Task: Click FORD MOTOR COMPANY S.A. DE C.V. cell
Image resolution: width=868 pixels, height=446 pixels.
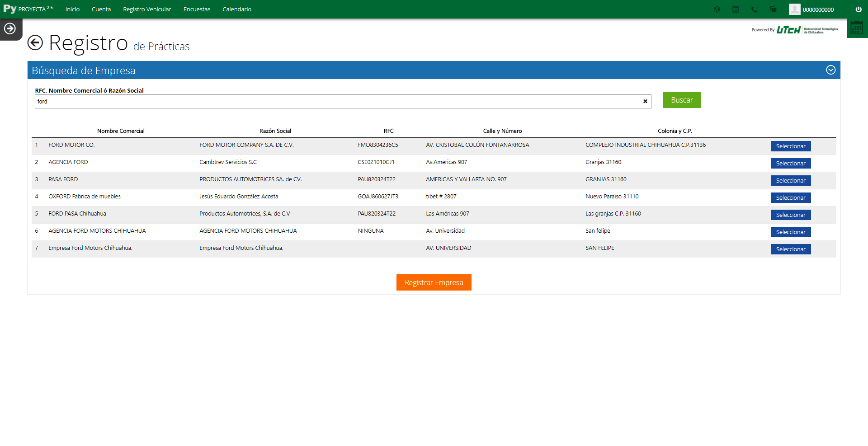Action: pos(246,145)
